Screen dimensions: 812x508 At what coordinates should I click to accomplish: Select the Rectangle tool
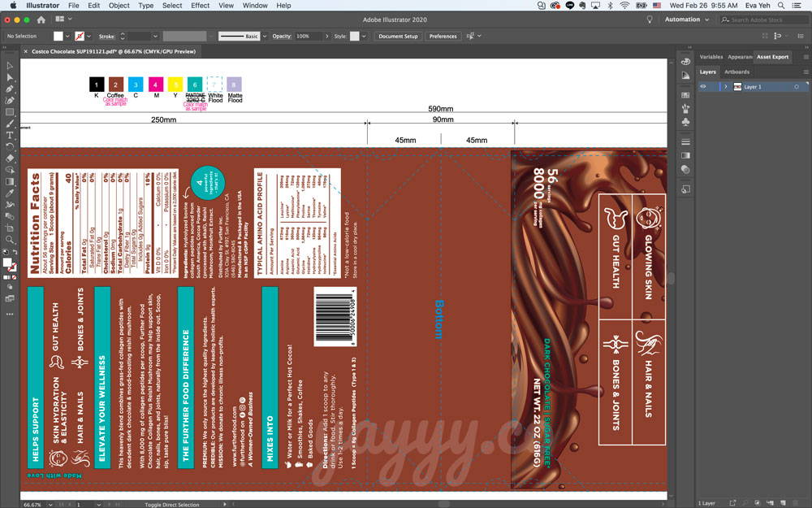click(x=9, y=112)
